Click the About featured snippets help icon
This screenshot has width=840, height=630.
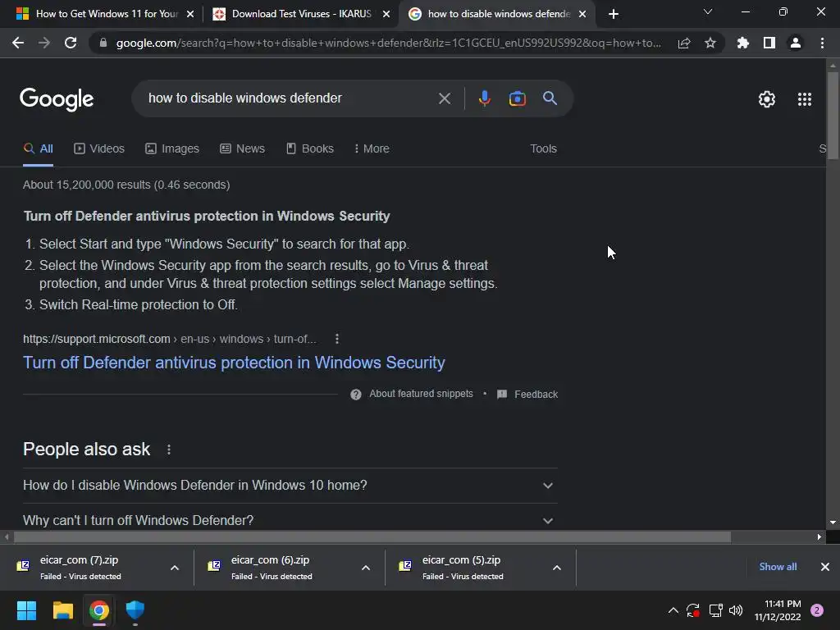click(356, 395)
